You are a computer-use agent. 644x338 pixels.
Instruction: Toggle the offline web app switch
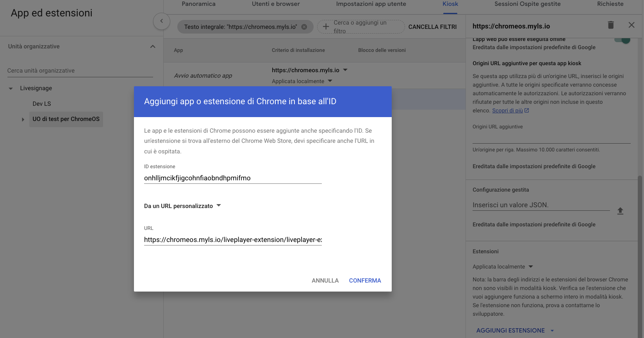(623, 39)
